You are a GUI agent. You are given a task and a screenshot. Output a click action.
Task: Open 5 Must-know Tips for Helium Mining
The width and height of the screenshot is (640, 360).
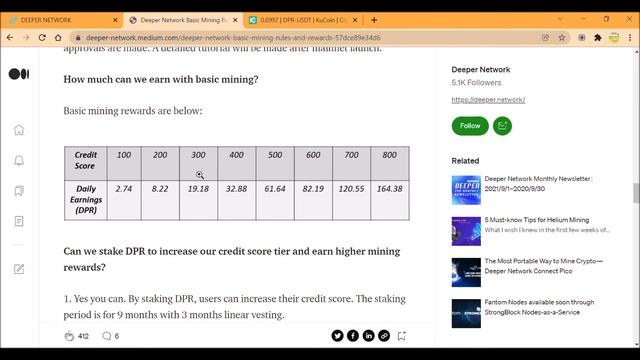pyautogui.click(x=537, y=220)
